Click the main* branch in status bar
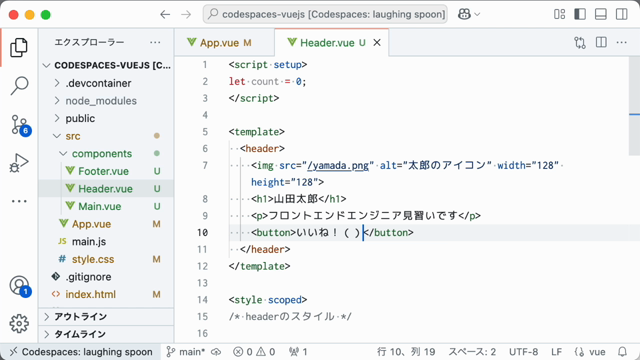 point(186,352)
